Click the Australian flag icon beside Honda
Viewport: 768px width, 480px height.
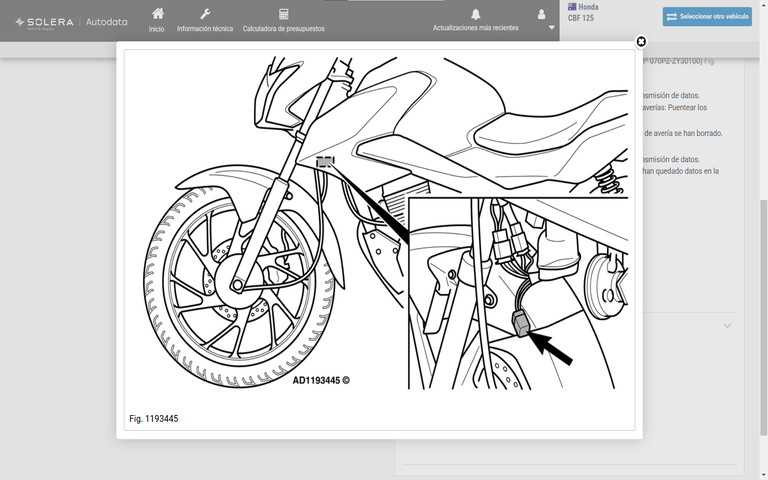pos(572,7)
